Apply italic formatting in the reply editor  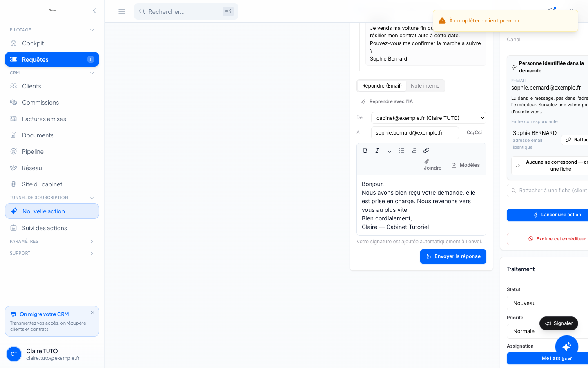point(377,150)
